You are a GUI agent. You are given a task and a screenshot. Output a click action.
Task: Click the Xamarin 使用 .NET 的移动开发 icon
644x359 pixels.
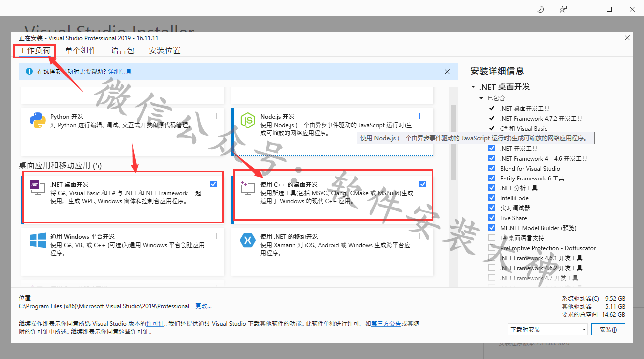[x=248, y=240]
